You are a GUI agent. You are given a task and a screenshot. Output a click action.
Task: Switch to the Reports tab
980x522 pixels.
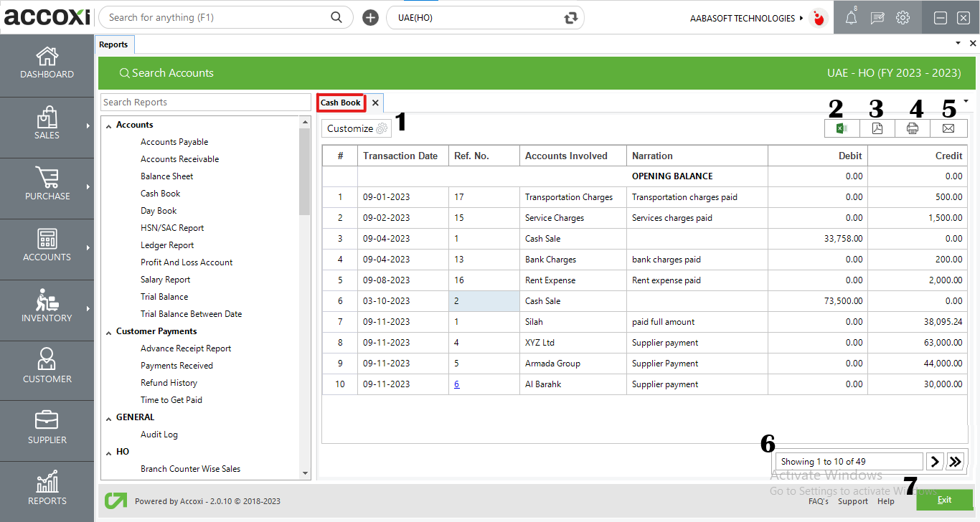pyautogui.click(x=114, y=44)
